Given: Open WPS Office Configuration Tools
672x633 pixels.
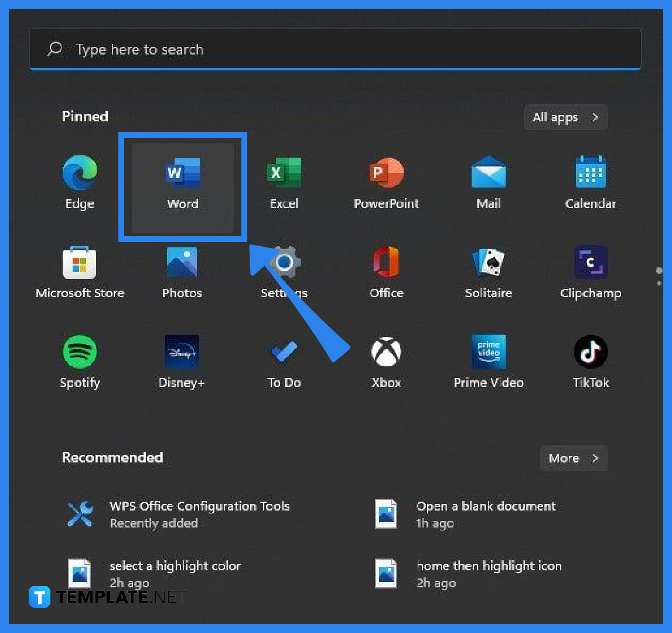Looking at the screenshot, I should 199,513.
